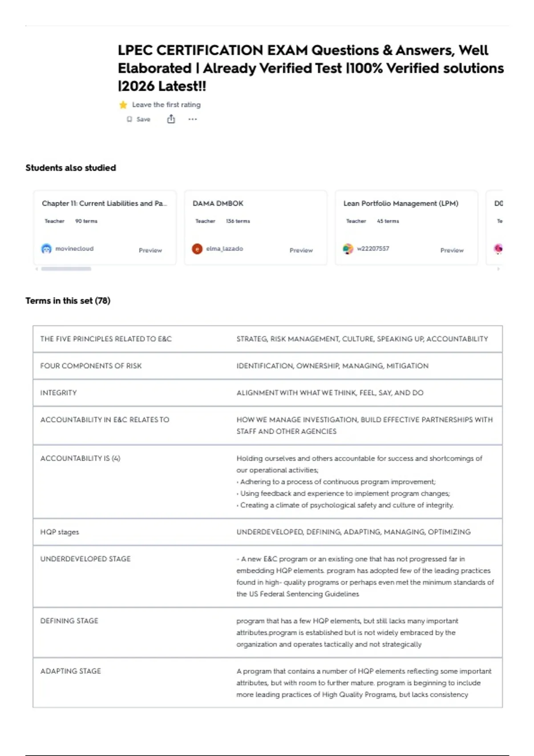Click the yellow star rating icon
Image resolution: width=534 pixels, height=756 pixels.
click(x=123, y=105)
